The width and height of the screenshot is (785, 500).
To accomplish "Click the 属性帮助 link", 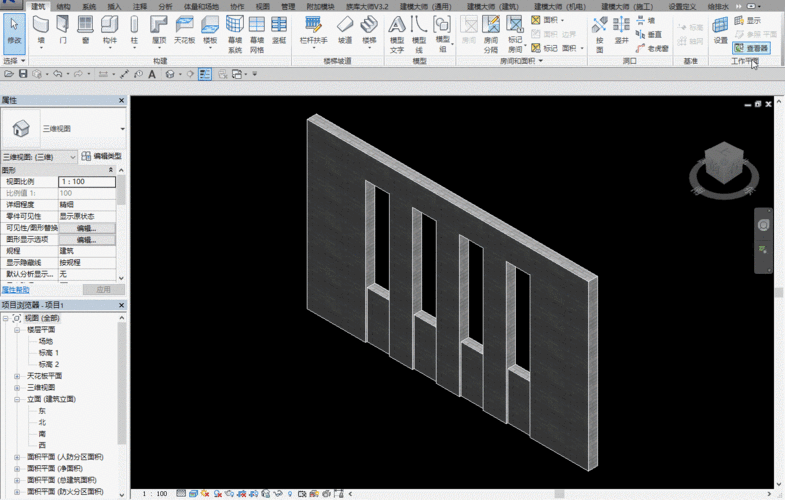I will (x=16, y=290).
